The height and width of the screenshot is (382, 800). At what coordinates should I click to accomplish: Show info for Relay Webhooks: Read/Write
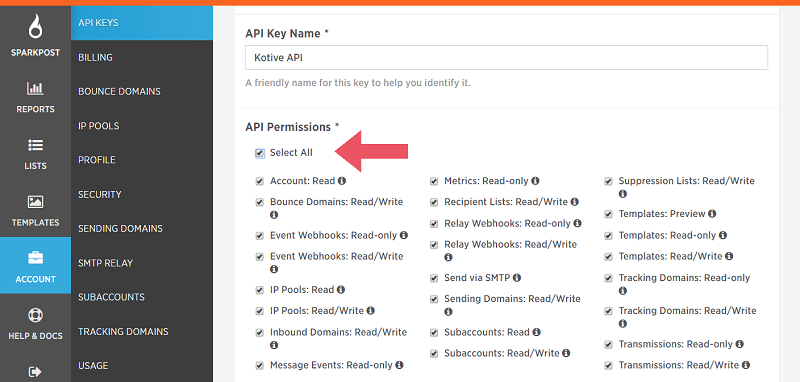tap(448, 258)
